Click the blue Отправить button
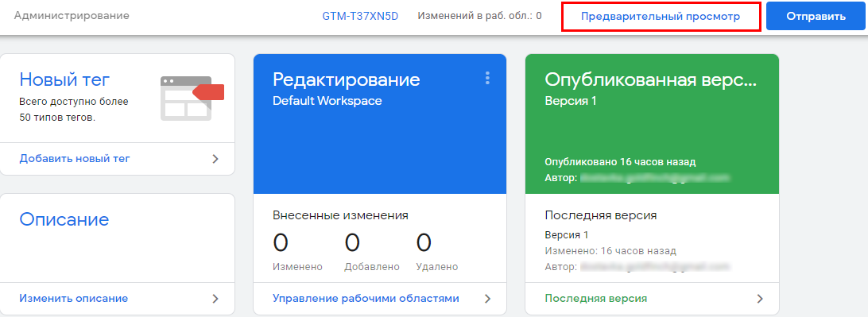Screen dimensions: 868x317 pos(816,17)
